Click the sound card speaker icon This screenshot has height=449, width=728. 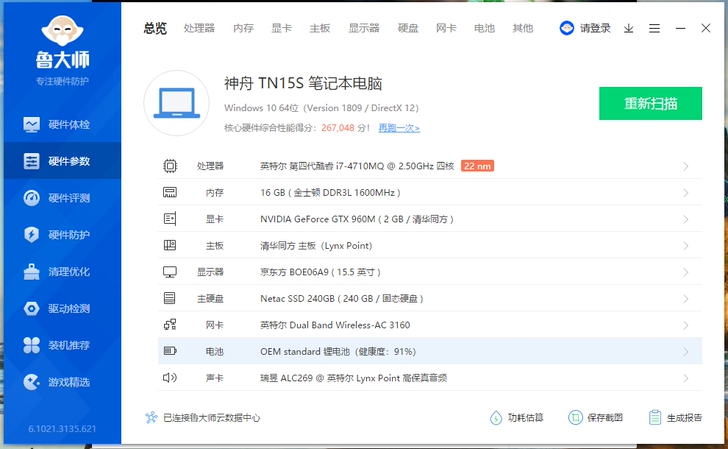pos(170,377)
